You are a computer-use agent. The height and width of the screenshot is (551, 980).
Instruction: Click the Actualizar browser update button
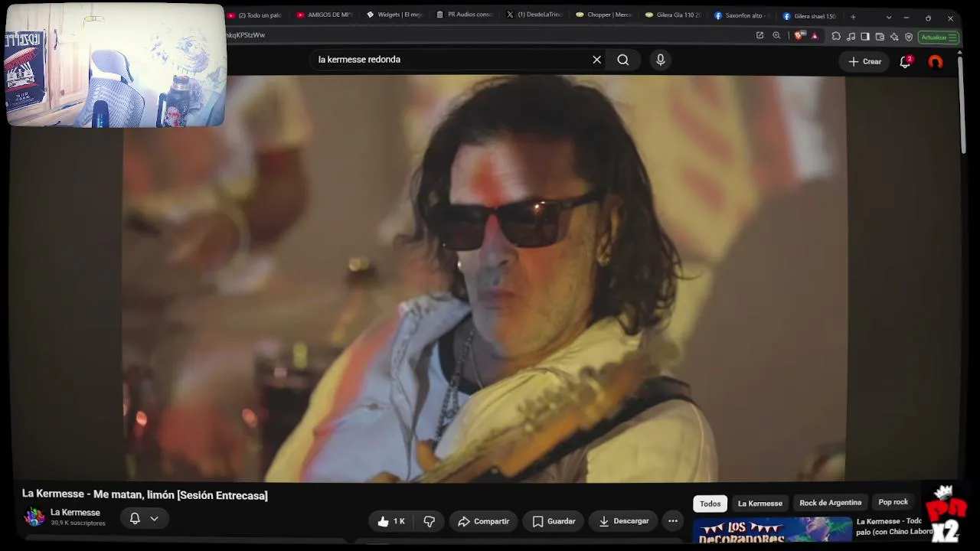939,37
